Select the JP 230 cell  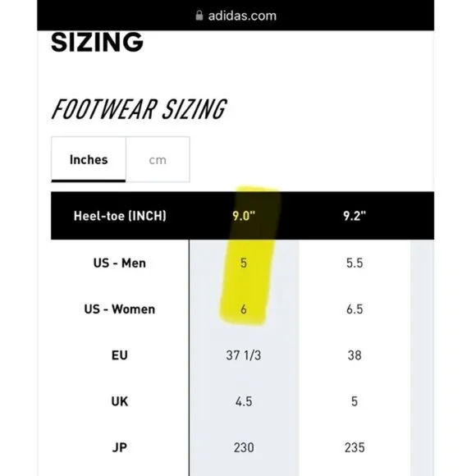[244, 448]
